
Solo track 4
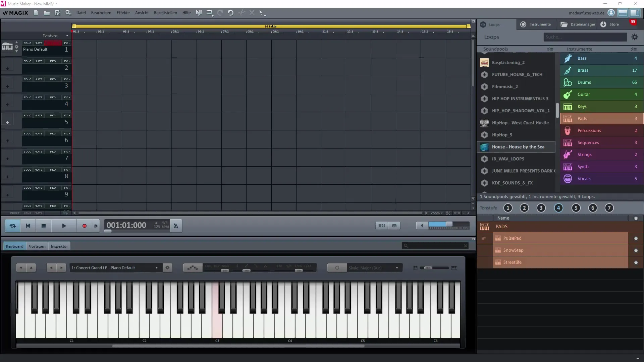(x=28, y=97)
